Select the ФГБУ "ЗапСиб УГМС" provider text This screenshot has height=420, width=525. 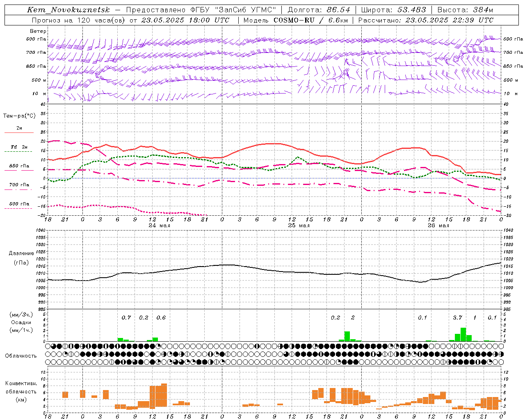[234, 10]
